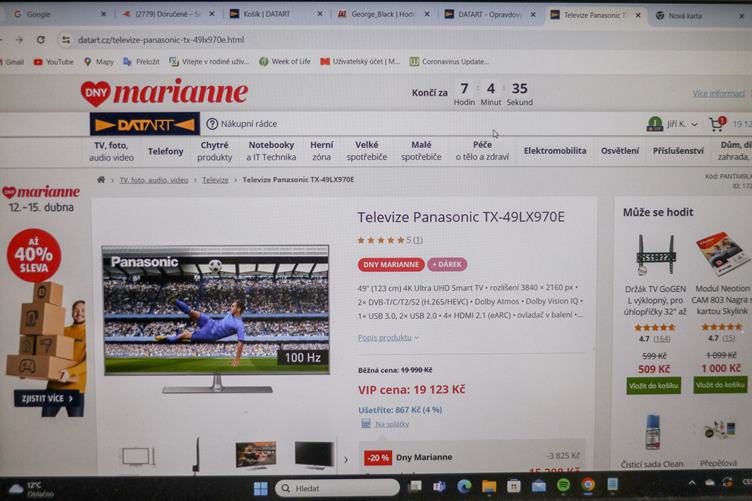The height and width of the screenshot is (501, 752).
Task: Click the DNY MARIANNE red badge
Action: point(391,265)
